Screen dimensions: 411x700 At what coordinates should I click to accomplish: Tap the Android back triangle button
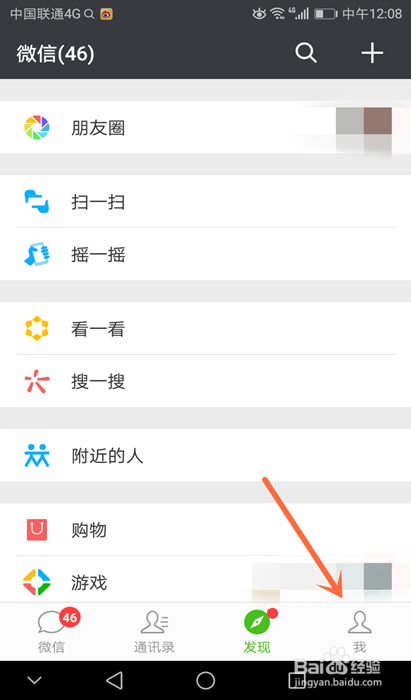click(114, 680)
